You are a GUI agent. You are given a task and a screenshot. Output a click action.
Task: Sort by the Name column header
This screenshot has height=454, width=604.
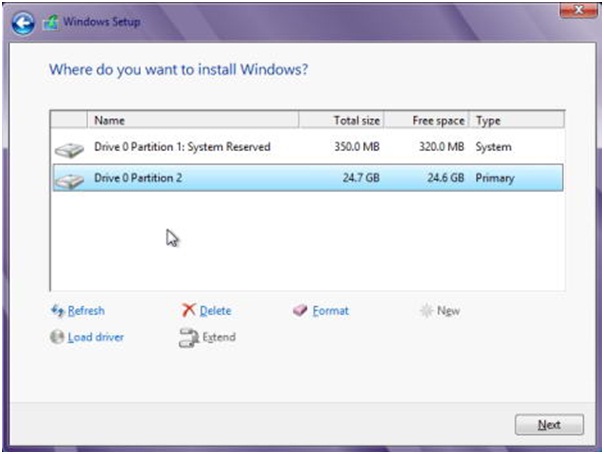click(193, 121)
